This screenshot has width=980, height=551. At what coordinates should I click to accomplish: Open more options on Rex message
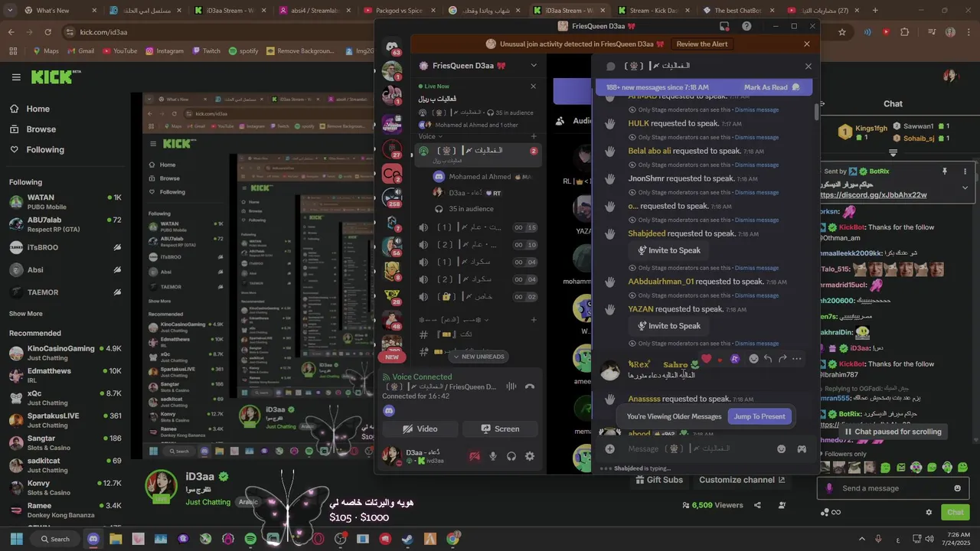click(x=797, y=358)
